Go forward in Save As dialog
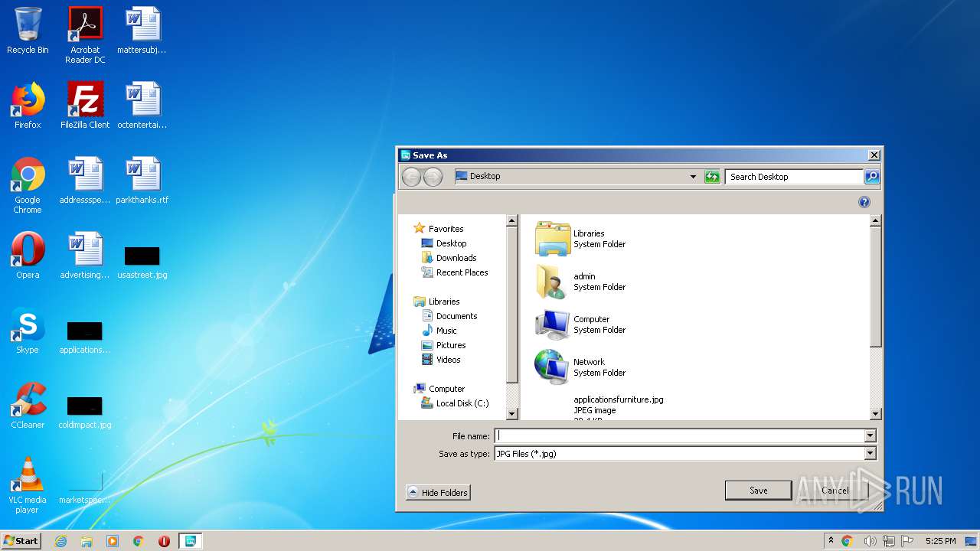Image resolution: width=980 pixels, height=551 pixels. [433, 177]
